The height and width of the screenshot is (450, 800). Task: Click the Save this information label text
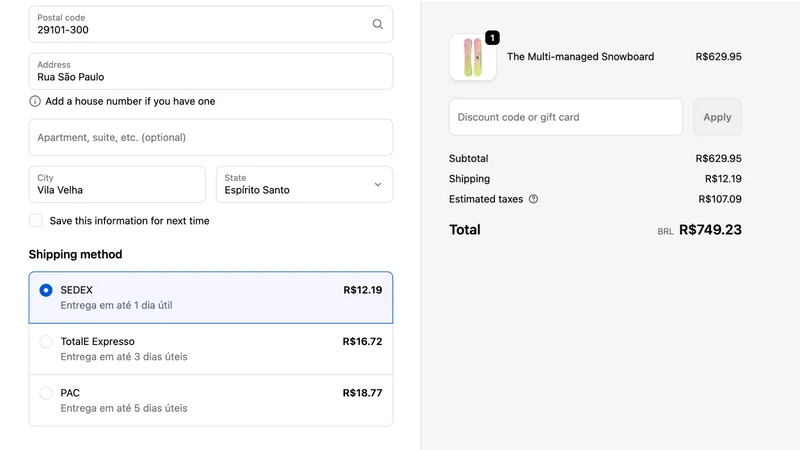(129, 220)
